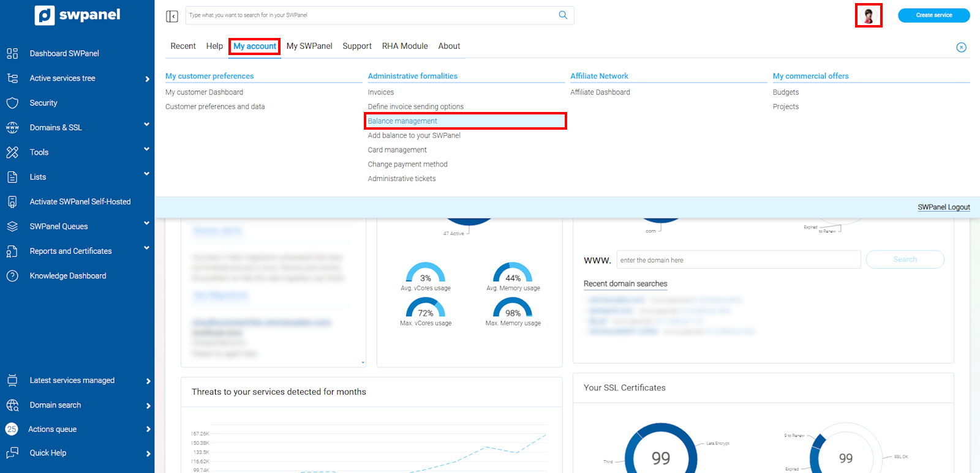This screenshot has height=473, width=980.
Task: Click the Recent domain searches heading
Action: [625, 284]
